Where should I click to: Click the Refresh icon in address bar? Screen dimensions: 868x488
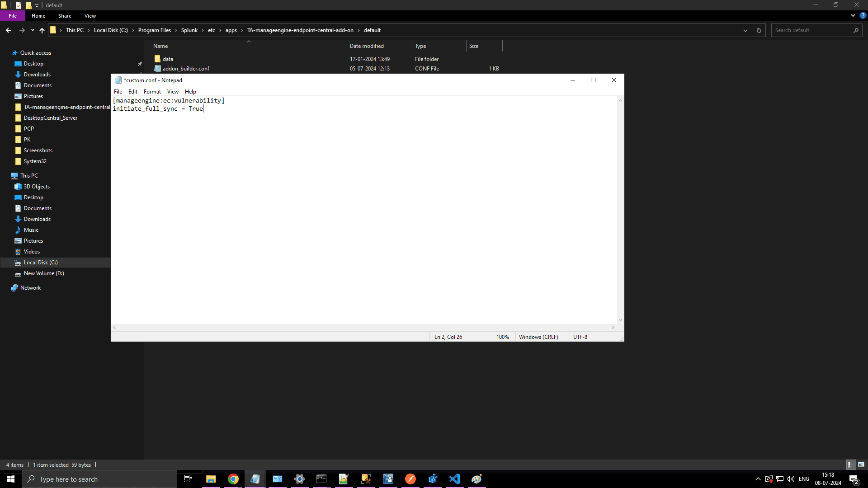pyautogui.click(x=759, y=30)
